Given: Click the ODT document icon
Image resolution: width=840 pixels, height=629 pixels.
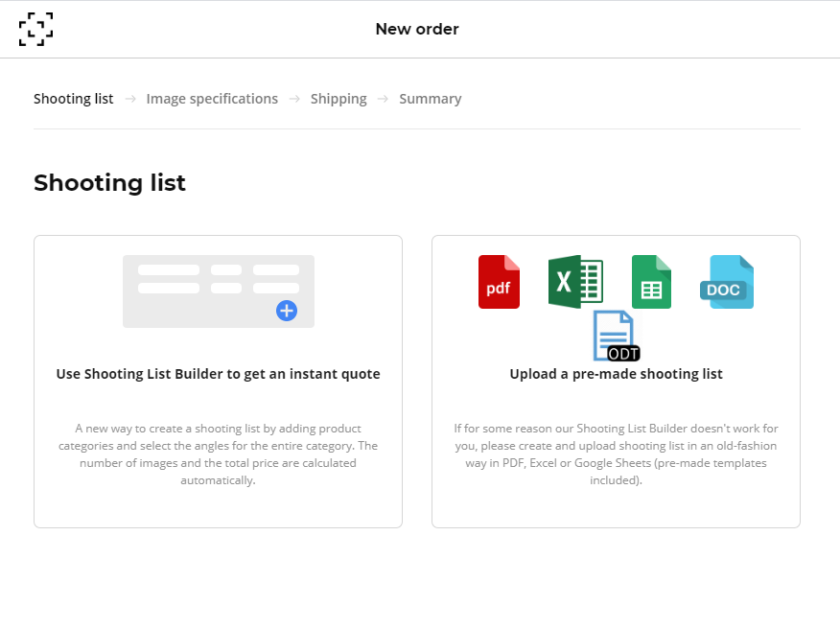Looking at the screenshot, I should pyautogui.click(x=616, y=337).
